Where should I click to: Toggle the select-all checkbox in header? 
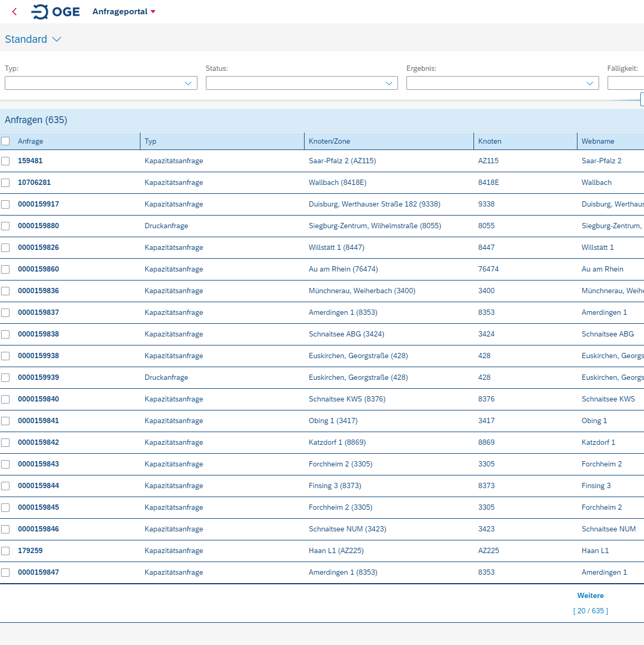point(5,141)
